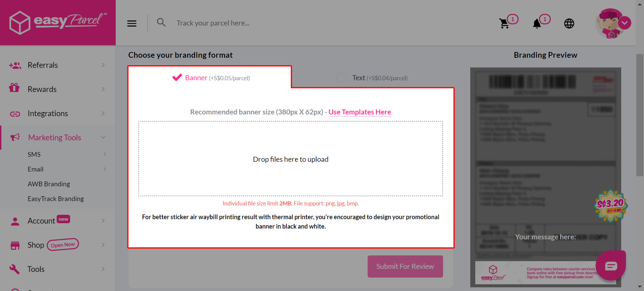Open the shopping cart icon
The height and width of the screenshot is (291, 644).
(504, 23)
